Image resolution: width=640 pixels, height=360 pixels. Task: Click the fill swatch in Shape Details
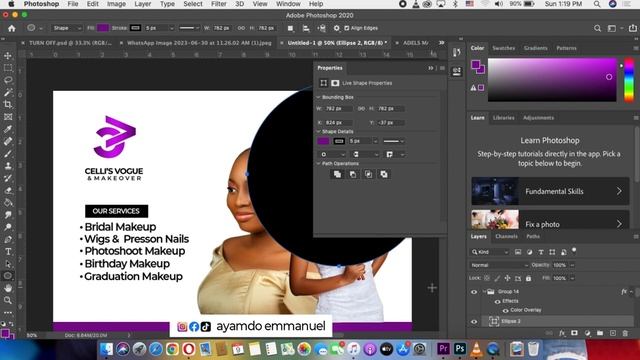(323, 141)
